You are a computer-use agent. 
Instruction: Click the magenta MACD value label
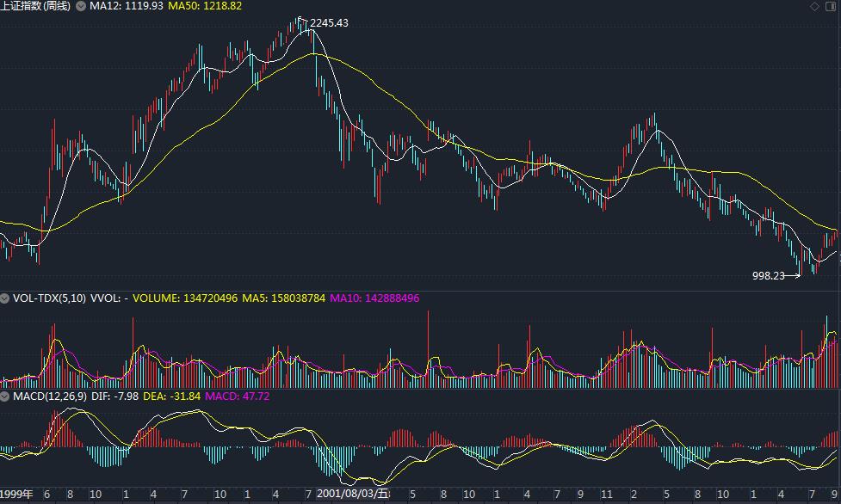pyautogui.click(x=237, y=396)
